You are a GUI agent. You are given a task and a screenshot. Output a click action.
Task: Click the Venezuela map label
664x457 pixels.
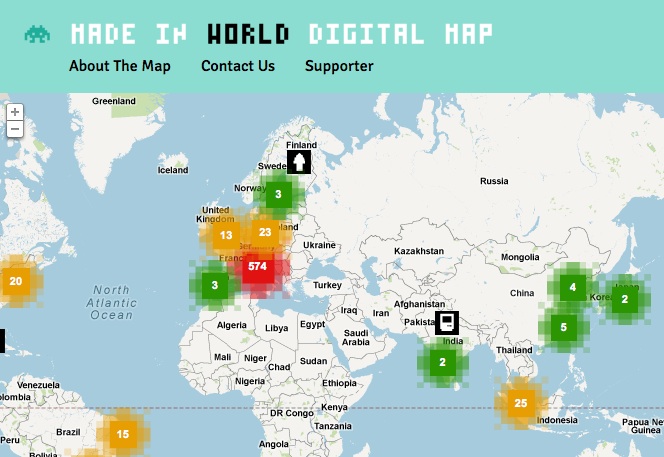(x=38, y=385)
